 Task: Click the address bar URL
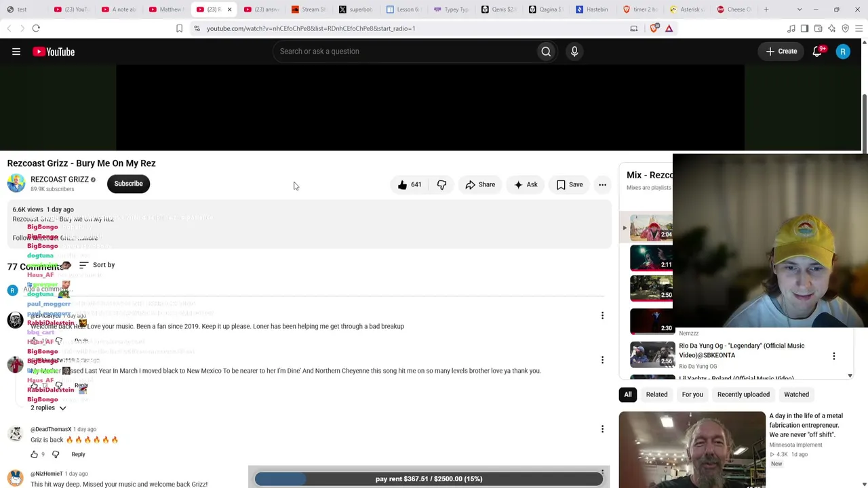311,28
